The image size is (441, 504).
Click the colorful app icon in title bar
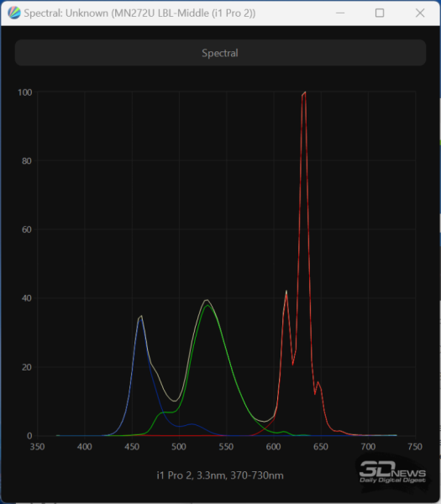tap(14, 13)
